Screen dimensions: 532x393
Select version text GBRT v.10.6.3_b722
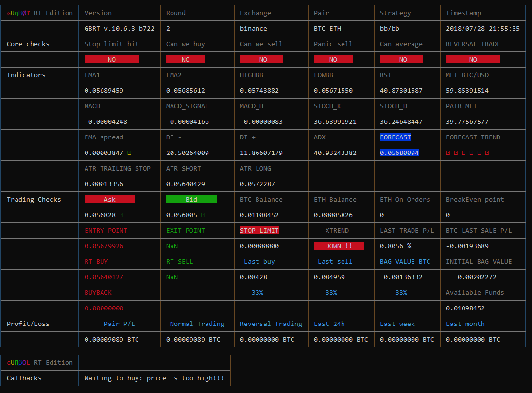tap(120, 29)
